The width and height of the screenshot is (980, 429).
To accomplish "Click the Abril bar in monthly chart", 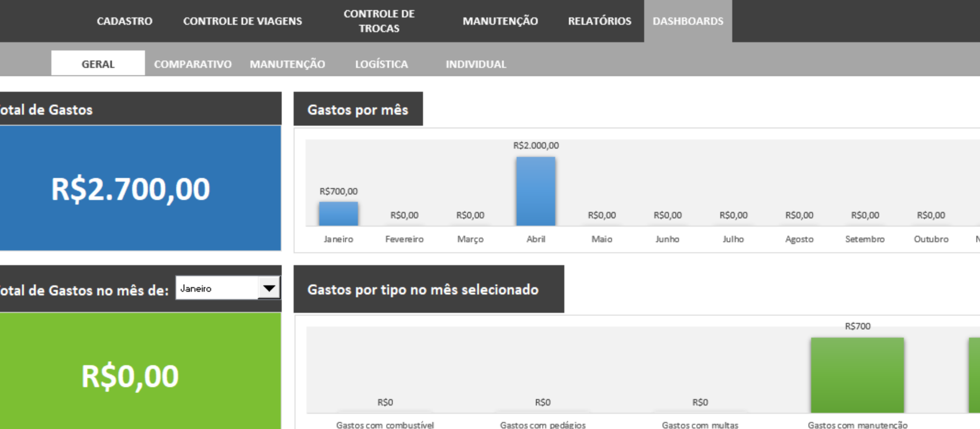I will click(x=536, y=192).
